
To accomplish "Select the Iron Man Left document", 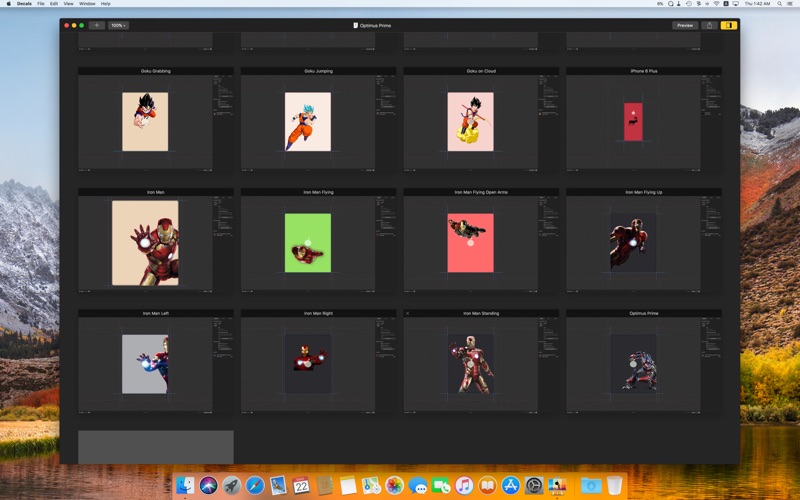I will click(156, 362).
